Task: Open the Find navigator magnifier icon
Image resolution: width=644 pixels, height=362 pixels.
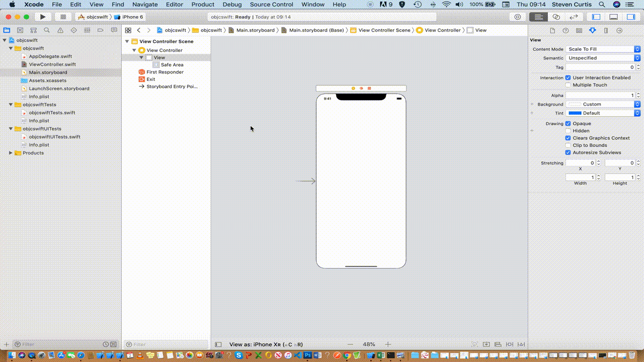Action: pos(47,30)
